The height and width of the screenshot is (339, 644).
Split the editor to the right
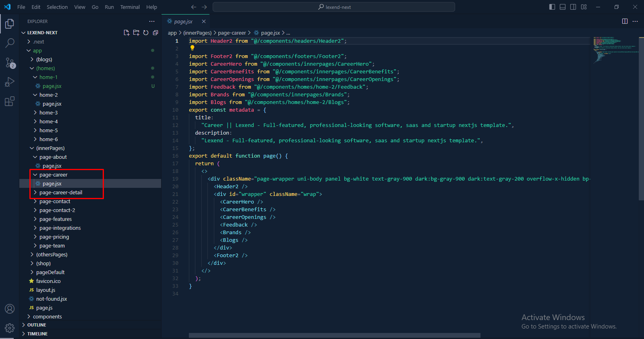click(625, 21)
